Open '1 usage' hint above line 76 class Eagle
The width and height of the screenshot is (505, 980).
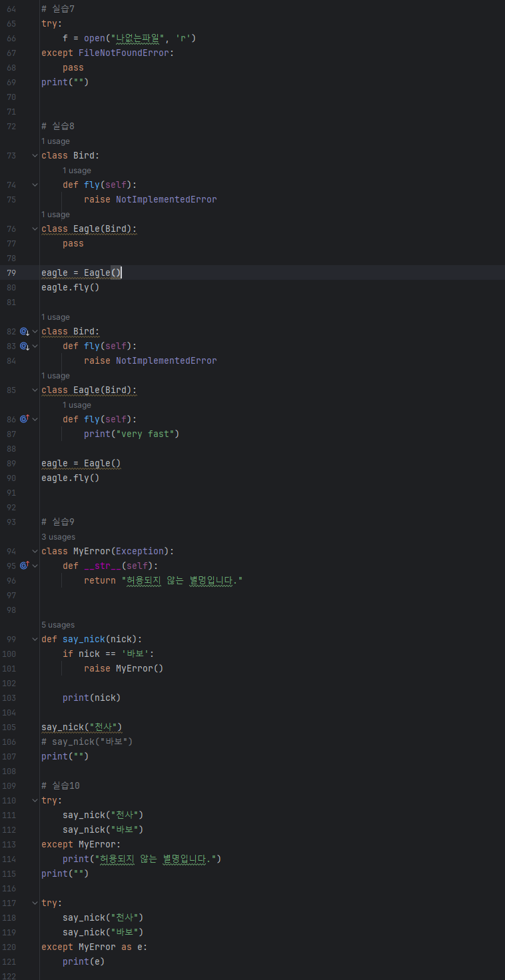55,215
